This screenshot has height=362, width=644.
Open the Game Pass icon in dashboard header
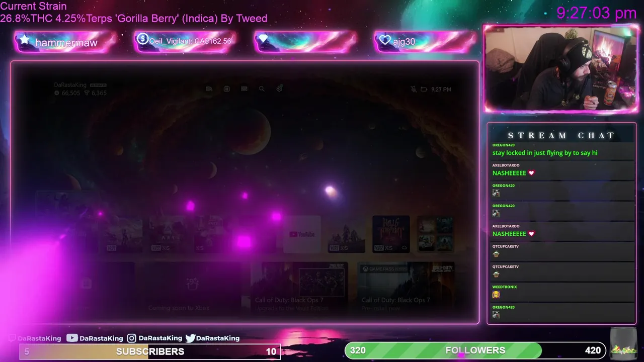point(244,89)
